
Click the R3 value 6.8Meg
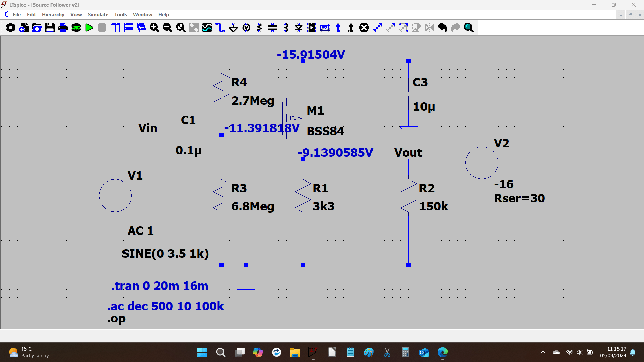tap(253, 206)
